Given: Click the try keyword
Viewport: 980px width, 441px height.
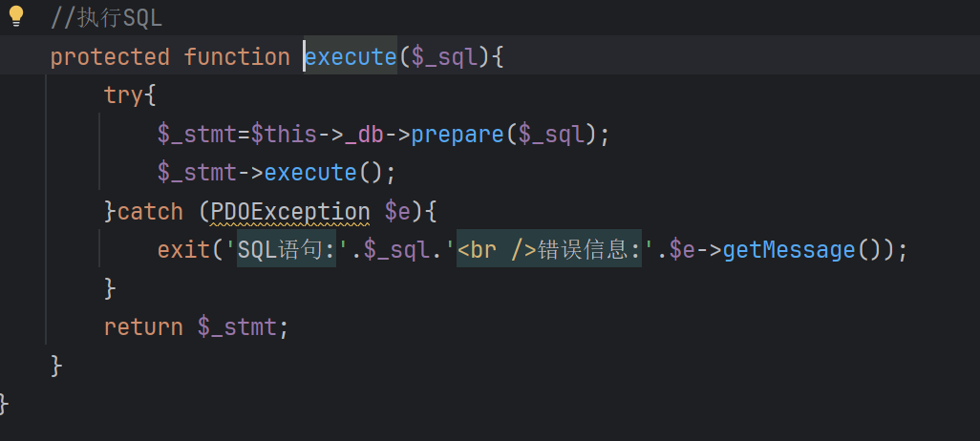Looking at the screenshot, I should 123,95.
